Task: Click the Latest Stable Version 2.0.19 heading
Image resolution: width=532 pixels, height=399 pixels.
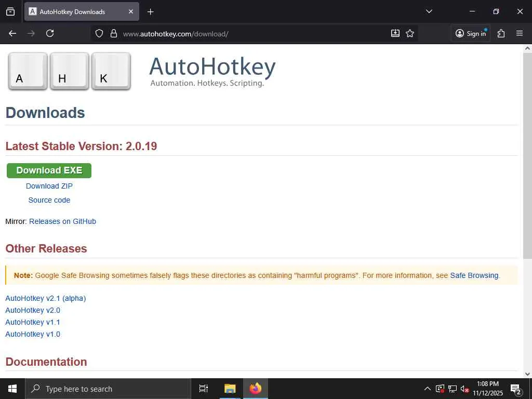Action: [81, 146]
